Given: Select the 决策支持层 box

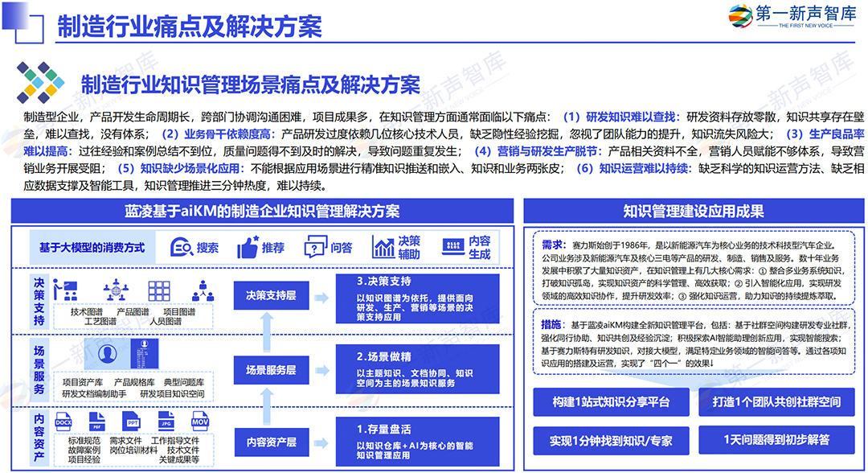Looking at the screenshot, I should (271, 295).
